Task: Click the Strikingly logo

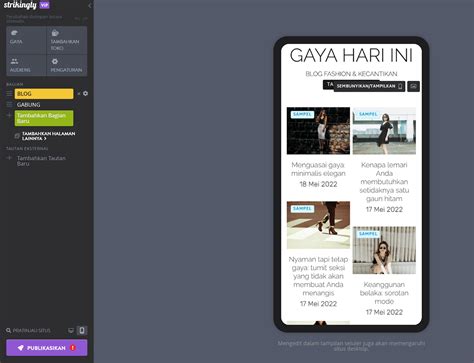Action: tap(20, 5)
